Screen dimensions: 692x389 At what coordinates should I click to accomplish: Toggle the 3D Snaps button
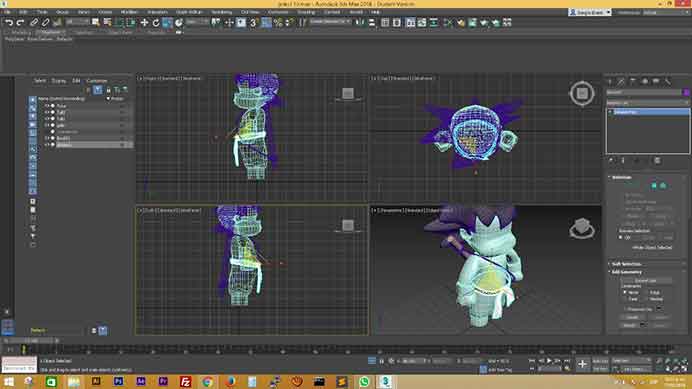(x=253, y=23)
